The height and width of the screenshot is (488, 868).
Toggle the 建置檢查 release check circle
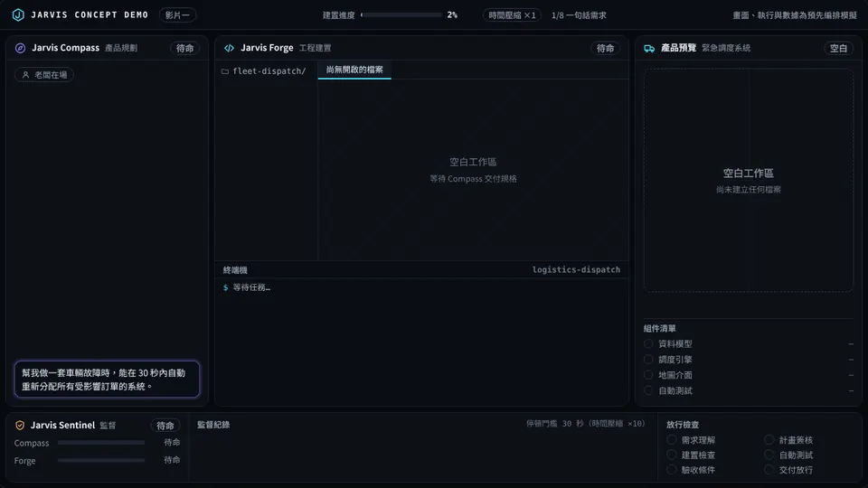(672, 455)
